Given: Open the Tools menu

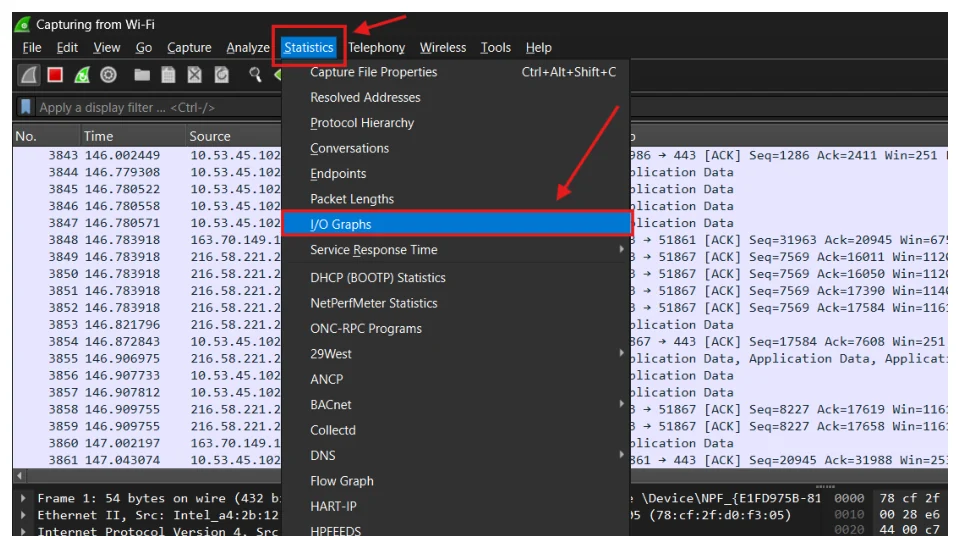Looking at the screenshot, I should pyautogui.click(x=495, y=48).
